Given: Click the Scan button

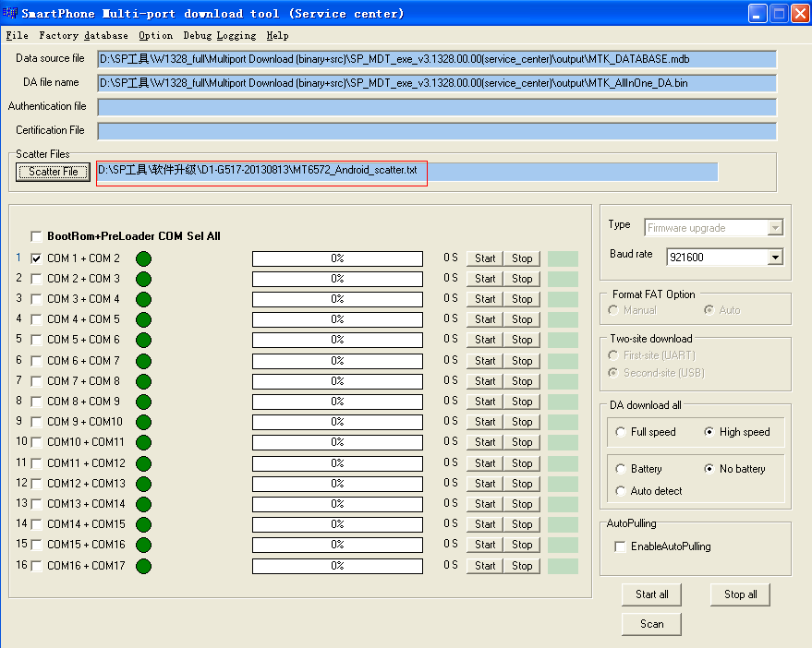Looking at the screenshot, I should point(651,624).
